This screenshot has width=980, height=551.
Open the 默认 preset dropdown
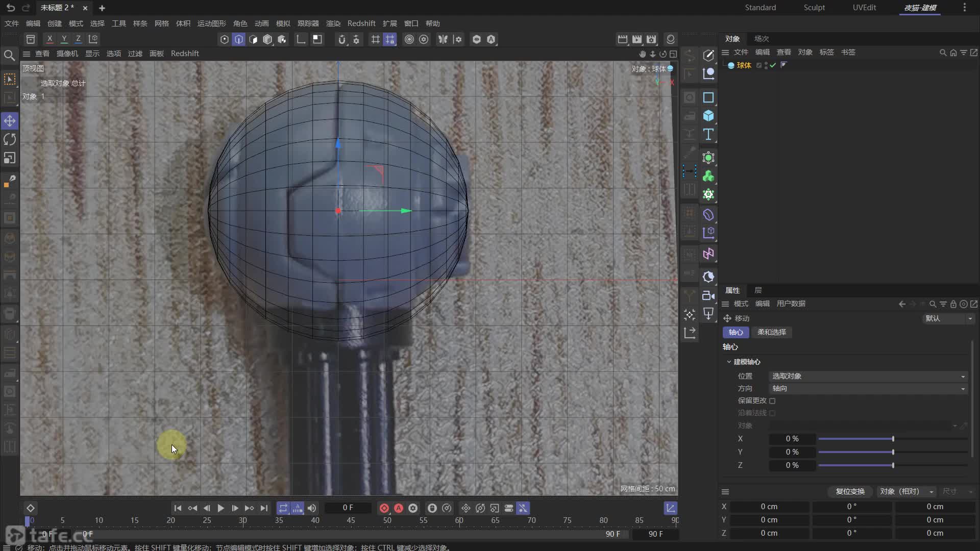(x=949, y=318)
